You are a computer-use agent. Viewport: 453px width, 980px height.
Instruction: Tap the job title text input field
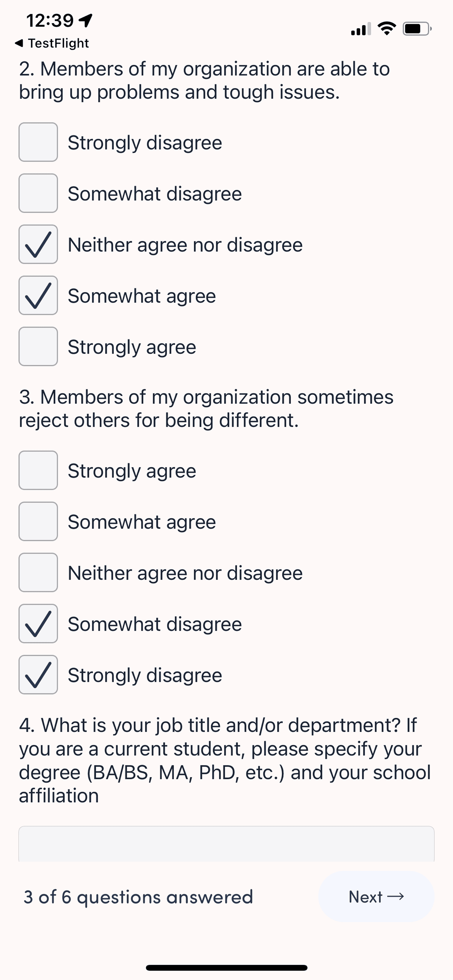[x=226, y=845]
